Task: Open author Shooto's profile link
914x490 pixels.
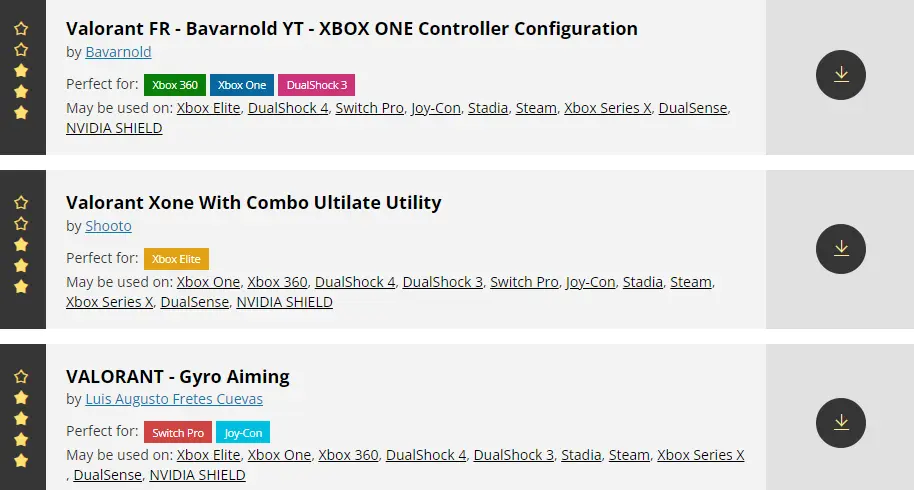Action: pyautogui.click(x=108, y=225)
